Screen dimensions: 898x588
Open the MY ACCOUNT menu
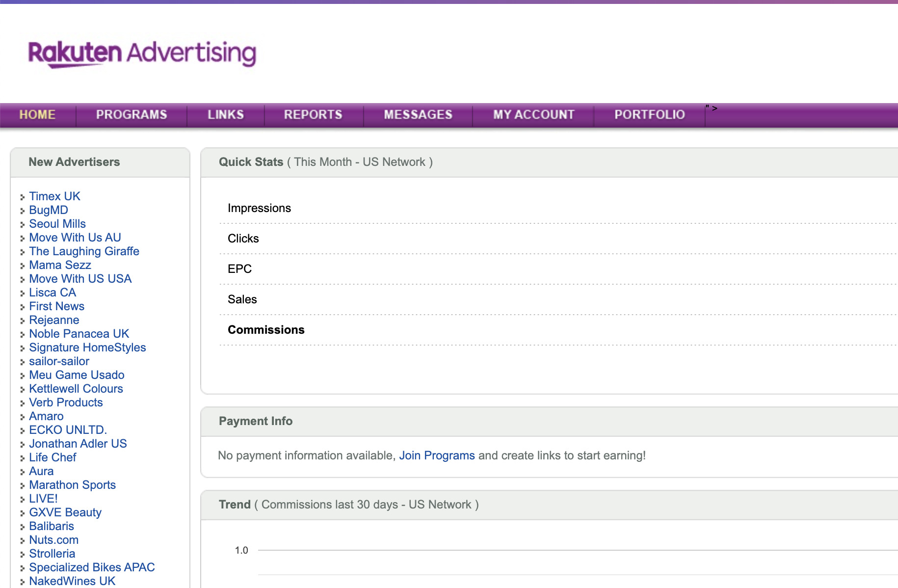[x=534, y=114]
